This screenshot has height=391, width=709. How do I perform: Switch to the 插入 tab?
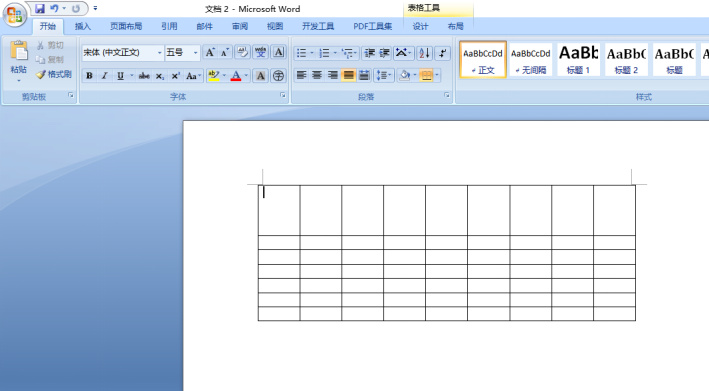[83, 26]
